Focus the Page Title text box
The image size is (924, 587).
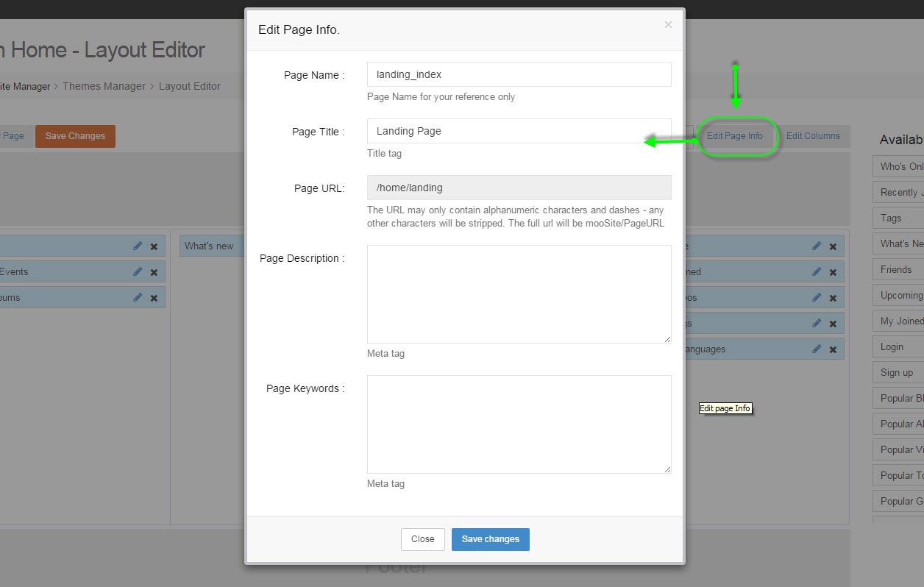(x=519, y=131)
